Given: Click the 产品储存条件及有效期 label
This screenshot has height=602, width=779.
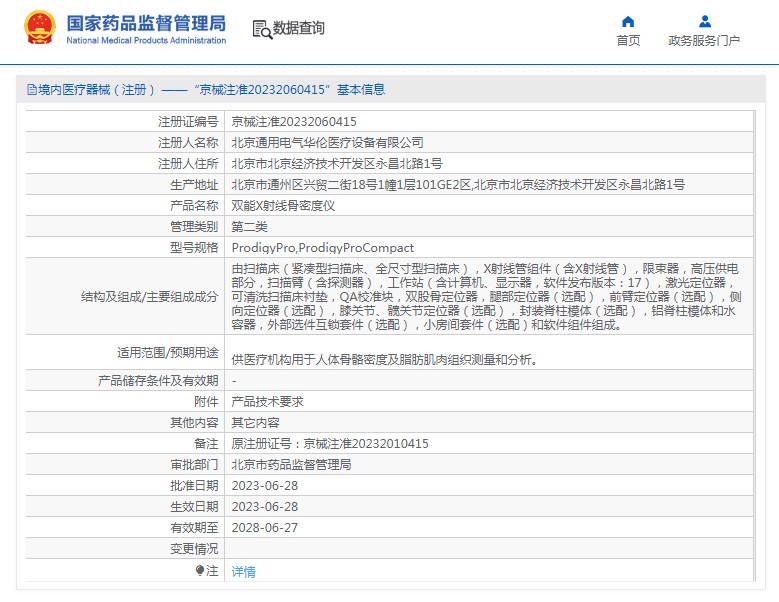Looking at the screenshot, I should pyautogui.click(x=158, y=380).
